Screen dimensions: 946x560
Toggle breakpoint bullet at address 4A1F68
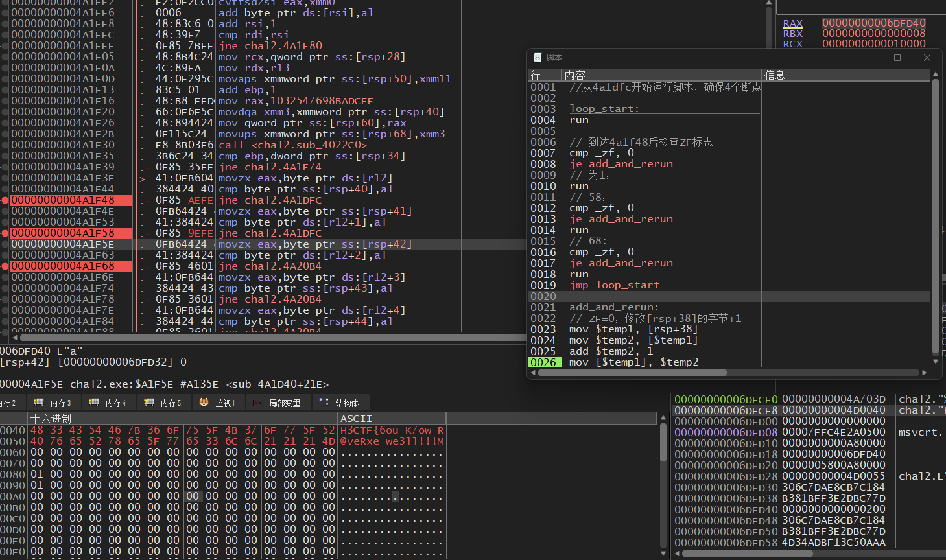(x=5, y=266)
